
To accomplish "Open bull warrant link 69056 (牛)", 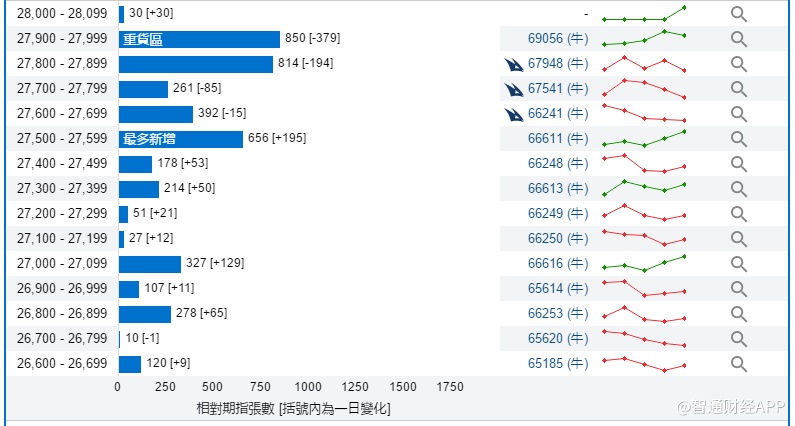I will [558, 39].
